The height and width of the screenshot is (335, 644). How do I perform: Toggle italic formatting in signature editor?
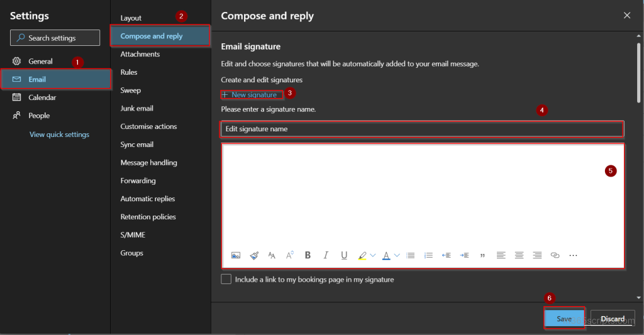tap(326, 255)
